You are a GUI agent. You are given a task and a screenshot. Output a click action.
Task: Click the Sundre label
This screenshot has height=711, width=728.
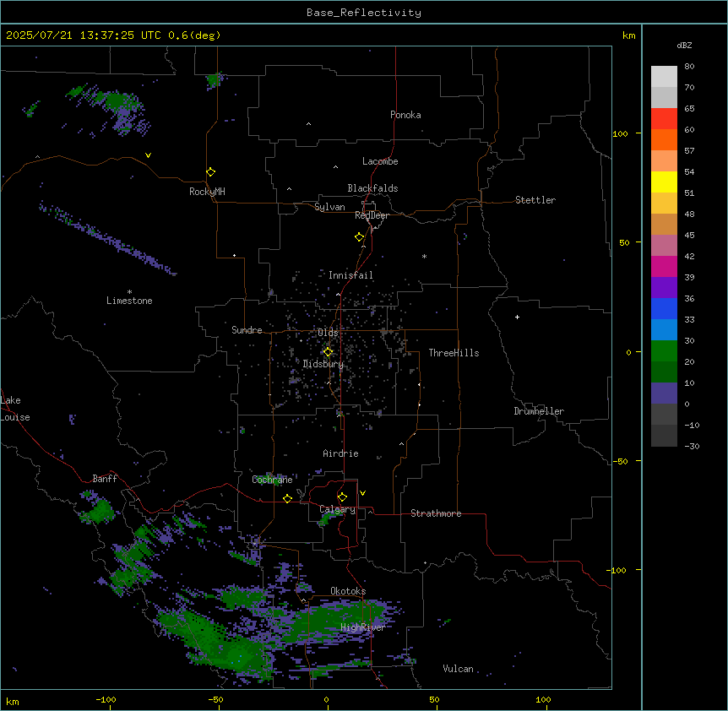(247, 330)
